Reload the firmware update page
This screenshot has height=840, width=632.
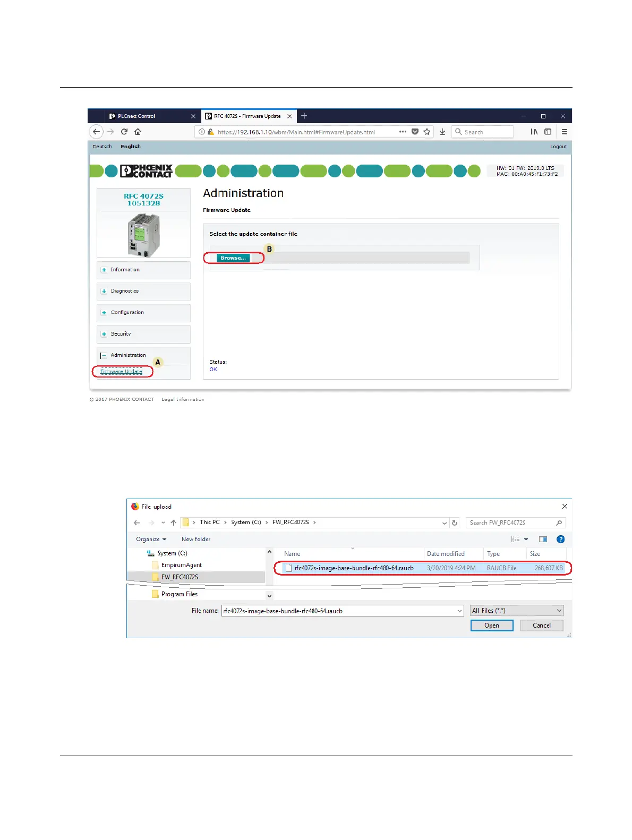pos(124,132)
